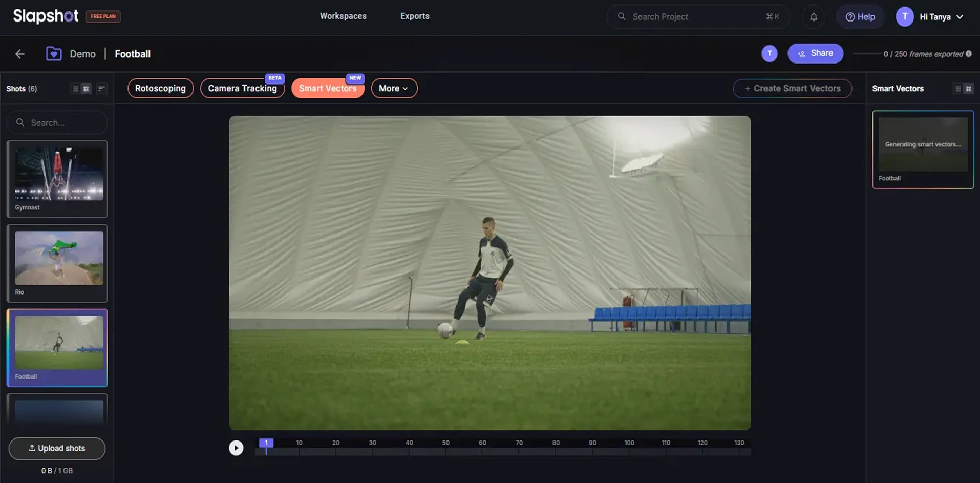Expand the More tools dropdown
This screenshot has width=980, height=483.
point(393,88)
